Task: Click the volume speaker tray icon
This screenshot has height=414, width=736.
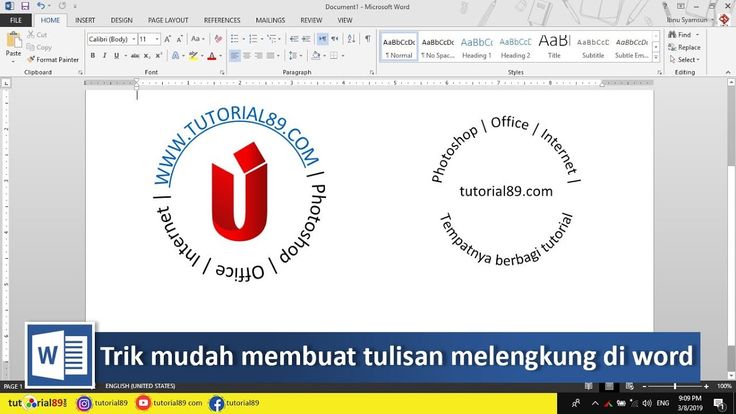Action: pos(647,403)
